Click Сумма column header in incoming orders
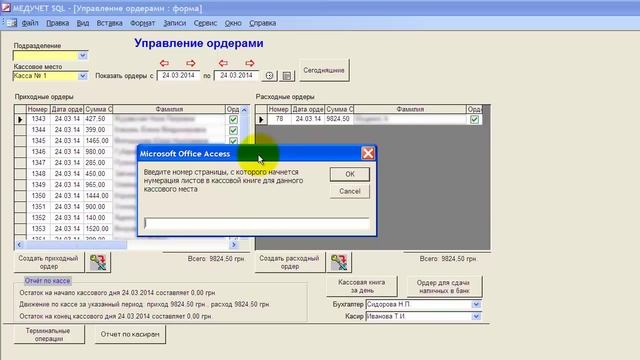The width and height of the screenshot is (640, 360). tap(98, 109)
